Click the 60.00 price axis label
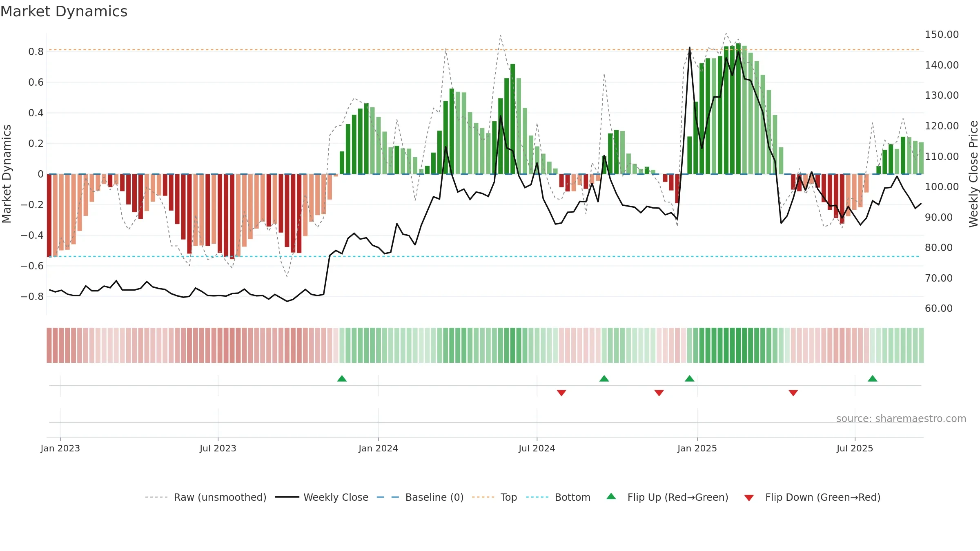The width and height of the screenshot is (980, 551). coord(939,308)
